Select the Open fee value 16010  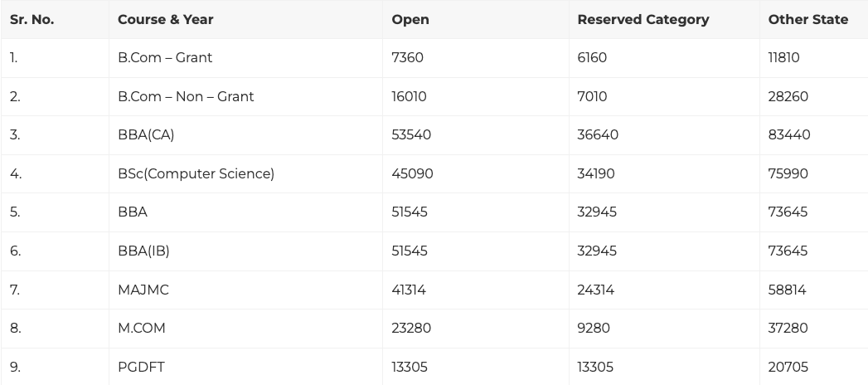(x=409, y=96)
